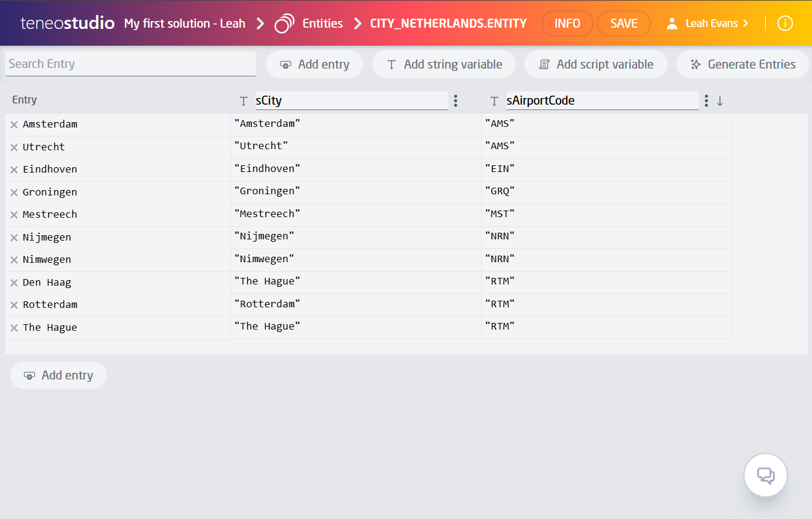
Task: Remove the Den Haag entry
Action: tap(14, 283)
